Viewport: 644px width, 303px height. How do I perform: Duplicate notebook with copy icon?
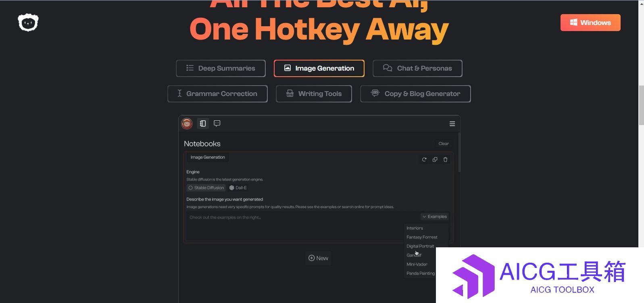pyautogui.click(x=435, y=159)
